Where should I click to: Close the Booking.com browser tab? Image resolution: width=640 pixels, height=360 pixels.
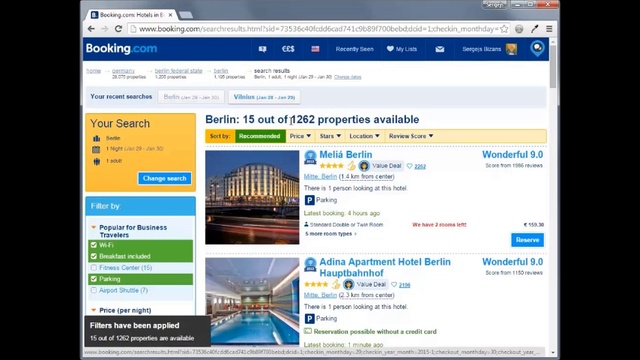[171, 15]
